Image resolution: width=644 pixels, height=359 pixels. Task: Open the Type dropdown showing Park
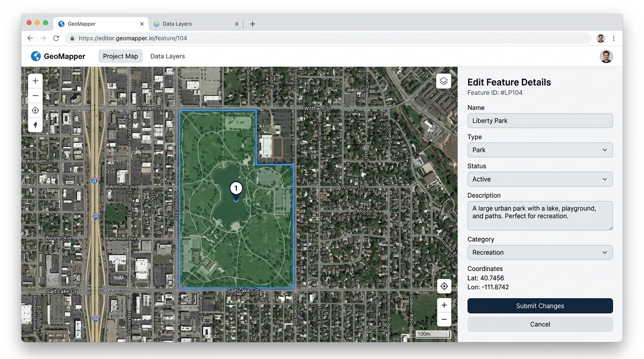[540, 150]
